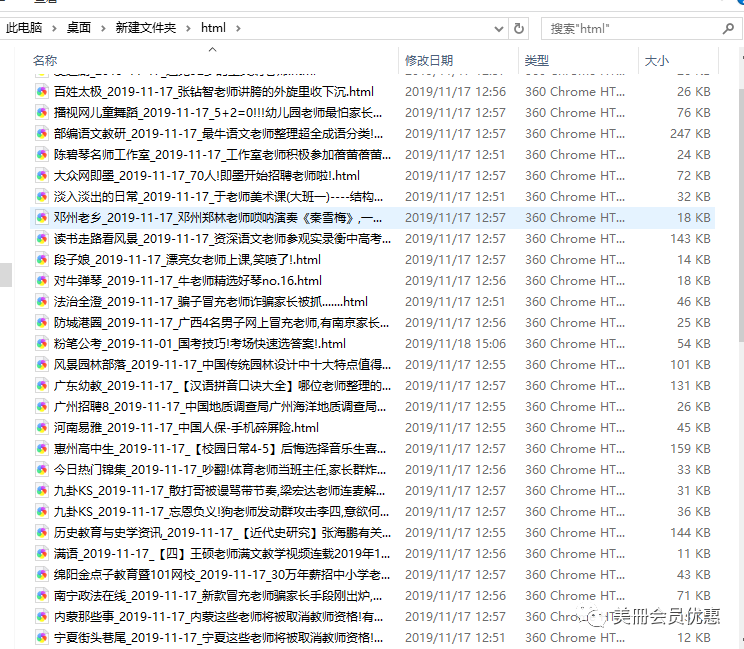Click the 粉笔公考 file's Chrome icon
The height and width of the screenshot is (649, 744).
42,344
